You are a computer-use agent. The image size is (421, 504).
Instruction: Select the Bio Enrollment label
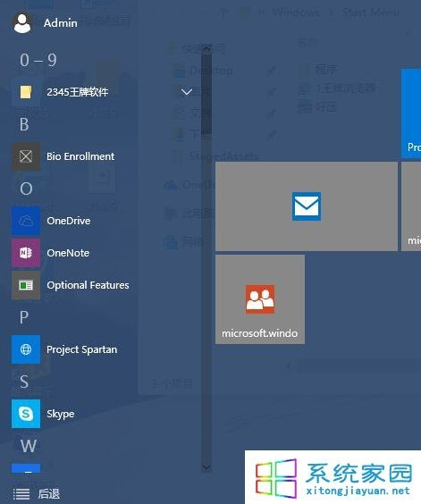[x=80, y=156]
